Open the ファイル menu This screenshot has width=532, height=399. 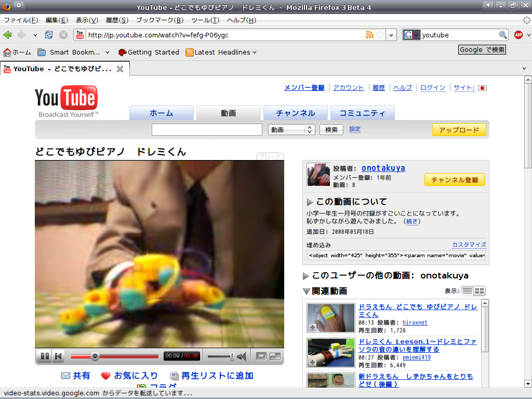[21, 20]
